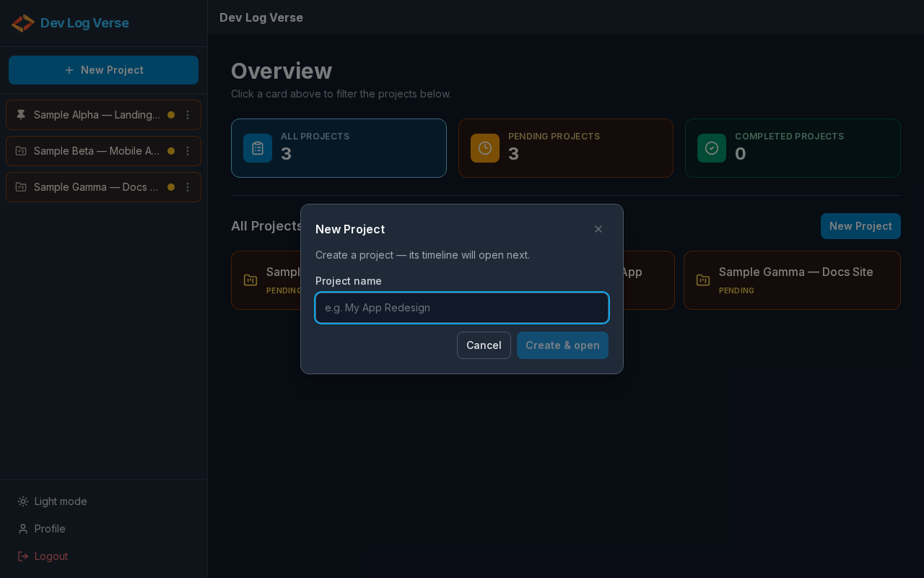Click the sidebar New Project button

[x=103, y=70]
